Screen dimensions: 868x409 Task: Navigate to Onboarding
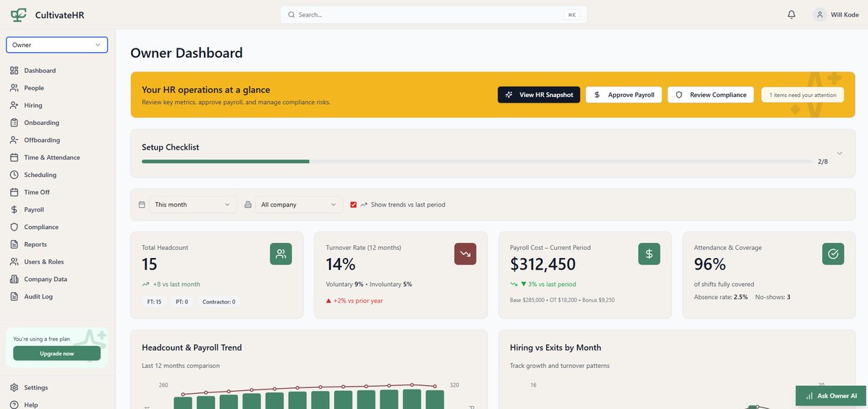point(41,123)
